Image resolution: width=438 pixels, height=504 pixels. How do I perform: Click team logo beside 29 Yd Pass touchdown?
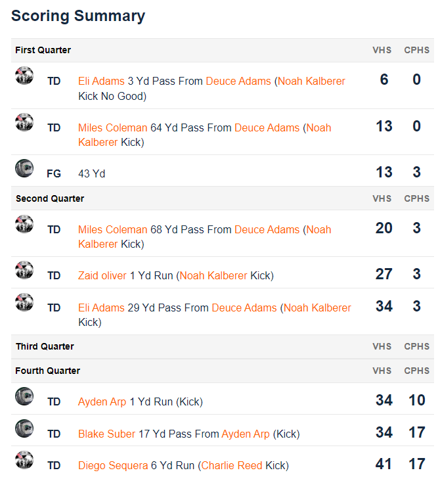[x=24, y=302]
